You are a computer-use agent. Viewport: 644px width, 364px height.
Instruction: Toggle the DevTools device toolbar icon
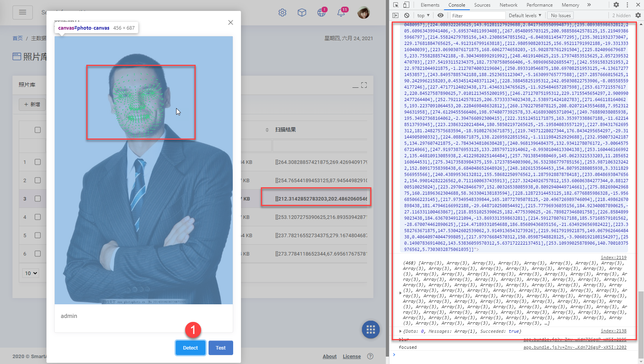pos(406,5)
